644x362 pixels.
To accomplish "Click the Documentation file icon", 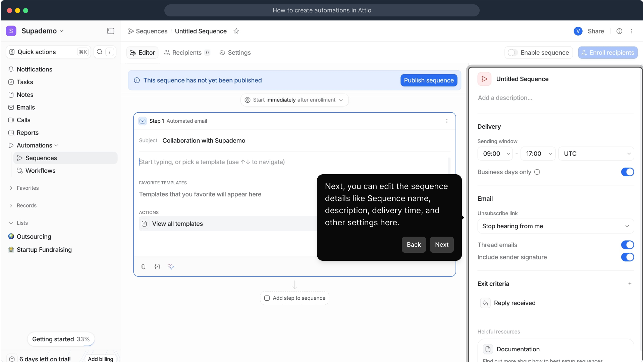I will point(488,349).
